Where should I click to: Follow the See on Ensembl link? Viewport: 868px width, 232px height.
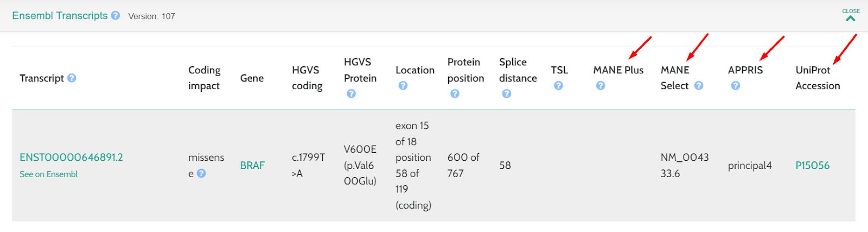49,174
